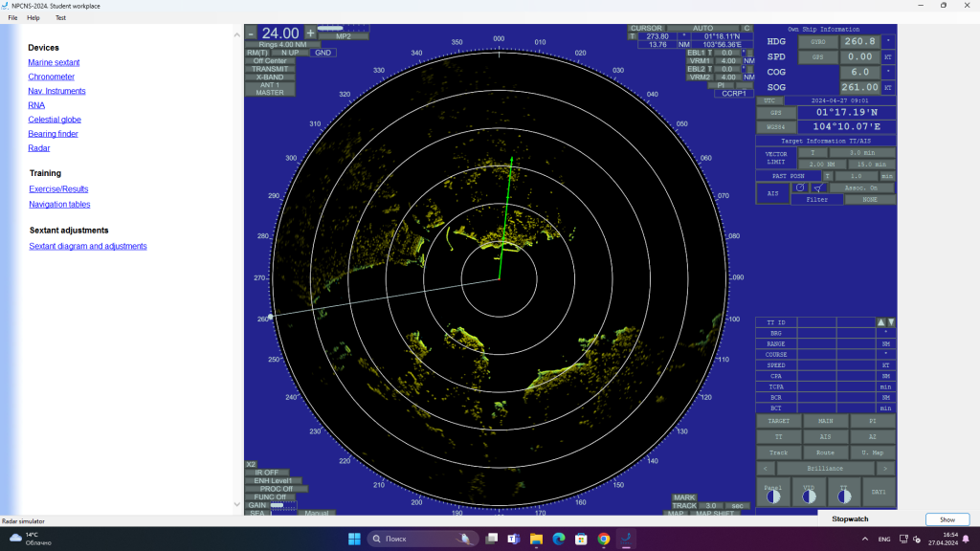This screenshot has width=980, height=551.
Task: Decrease radar range with minus button
Action: pos(251,33)
